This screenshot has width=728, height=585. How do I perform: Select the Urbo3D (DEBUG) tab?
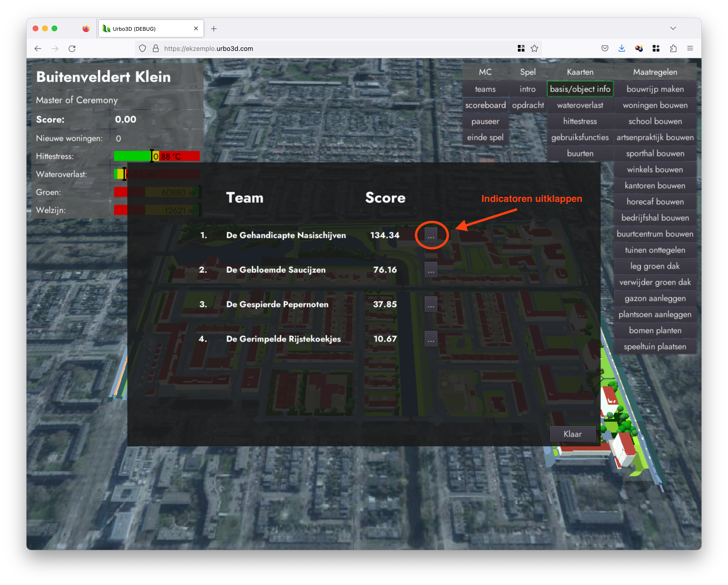pos(151,29)
